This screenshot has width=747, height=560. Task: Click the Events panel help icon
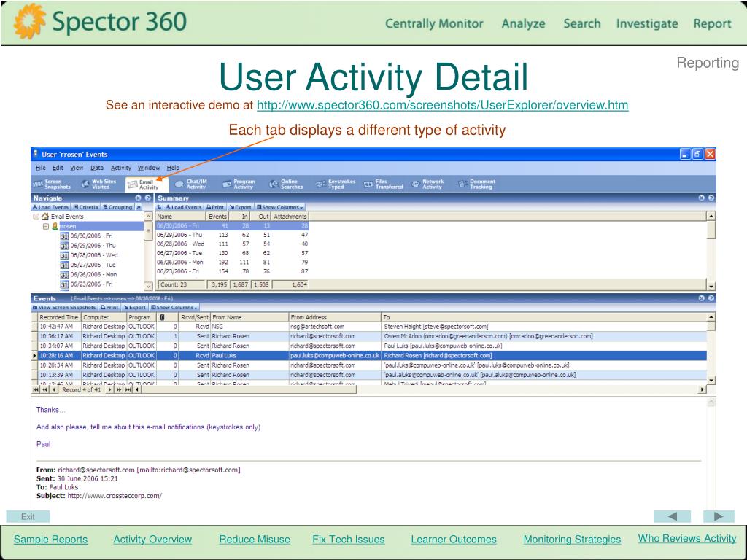711,298
